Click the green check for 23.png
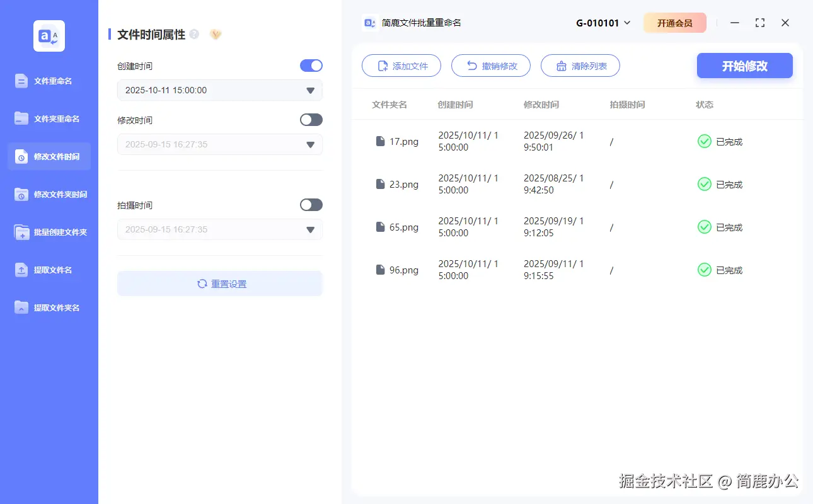This screenshot has width=813, height=504. coord(705,184)
